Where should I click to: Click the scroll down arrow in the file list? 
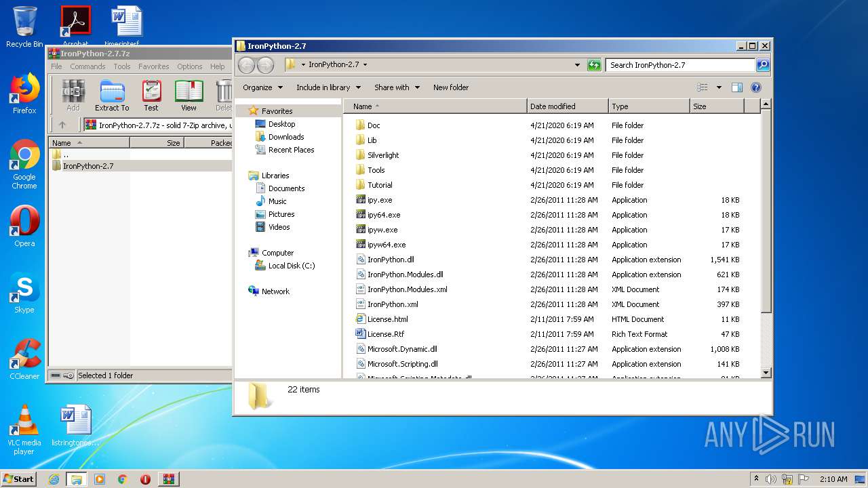766,373
